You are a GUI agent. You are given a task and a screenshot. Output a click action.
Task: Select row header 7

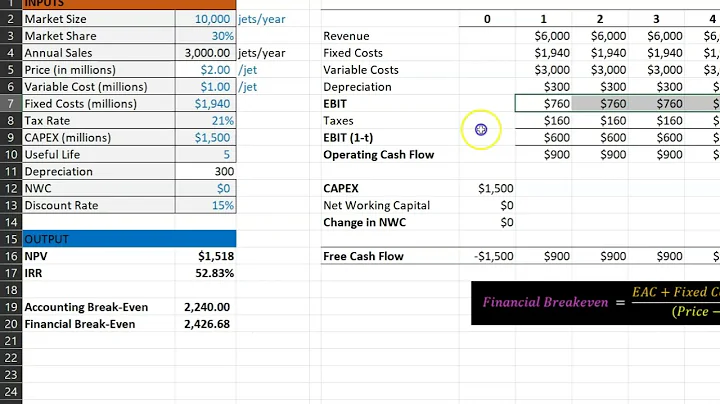coord(11,104)
